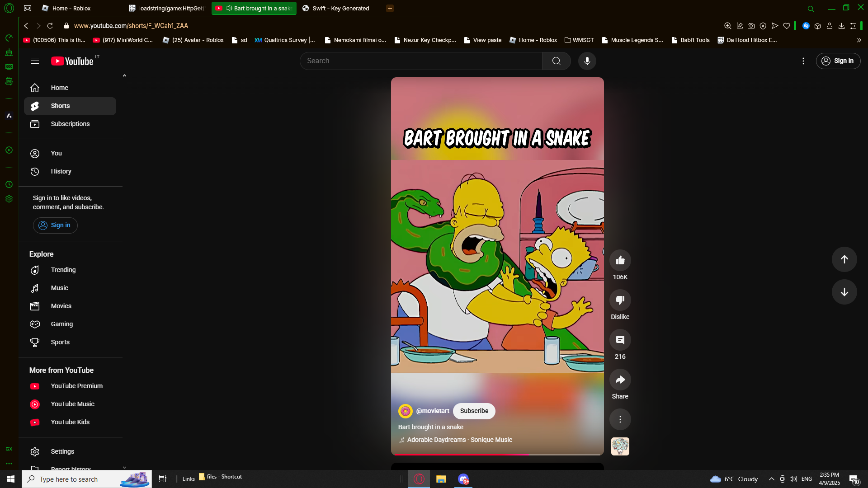
Task: Navigate back in the browser
Action: pyautogui.click(x=26, y=26)
